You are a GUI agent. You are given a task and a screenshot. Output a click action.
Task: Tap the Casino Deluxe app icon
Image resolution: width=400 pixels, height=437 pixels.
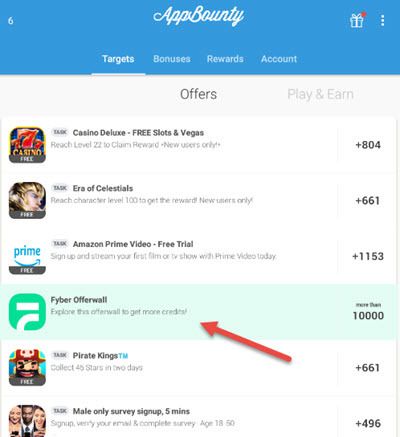(x=27, y=145)
